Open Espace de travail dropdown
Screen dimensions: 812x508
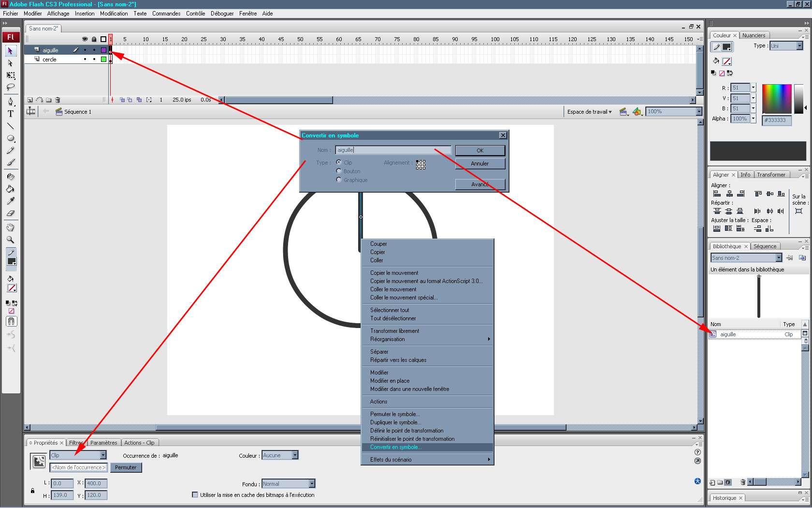[590, 112]
